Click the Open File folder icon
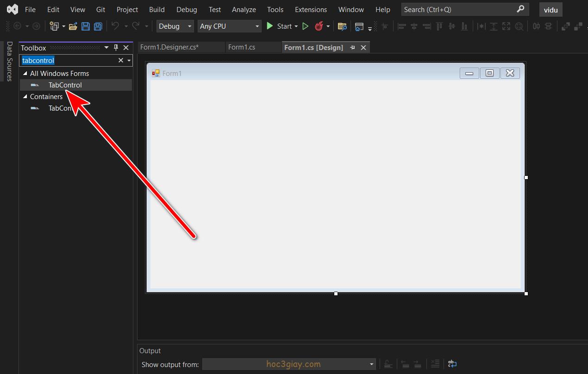The image size is (588, 374). click(x=73, y=26)
